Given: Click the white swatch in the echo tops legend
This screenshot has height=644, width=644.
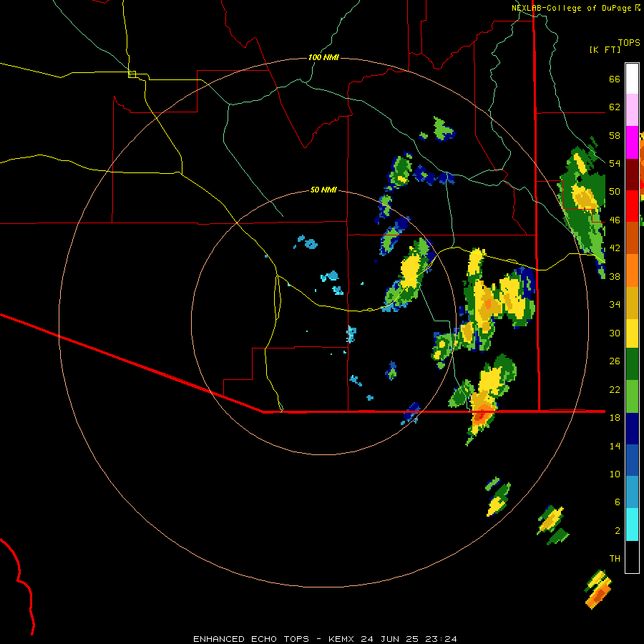Looking at the screenshot, I should [632, 79].
